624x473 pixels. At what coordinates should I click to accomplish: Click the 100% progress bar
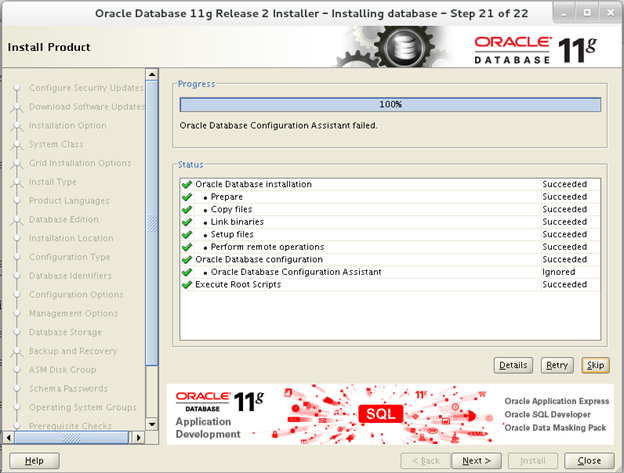coord(390,105)
